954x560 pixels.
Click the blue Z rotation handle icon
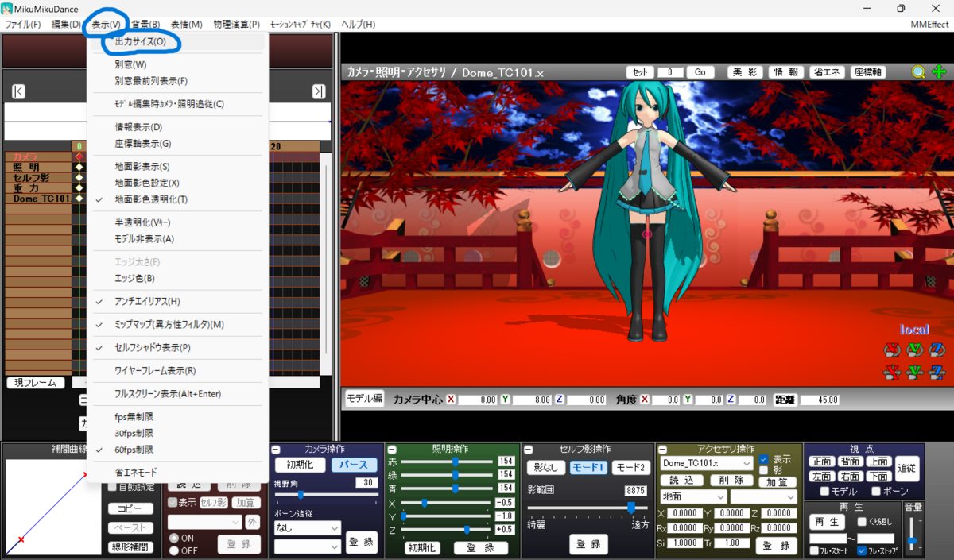[x=937, y=350]
